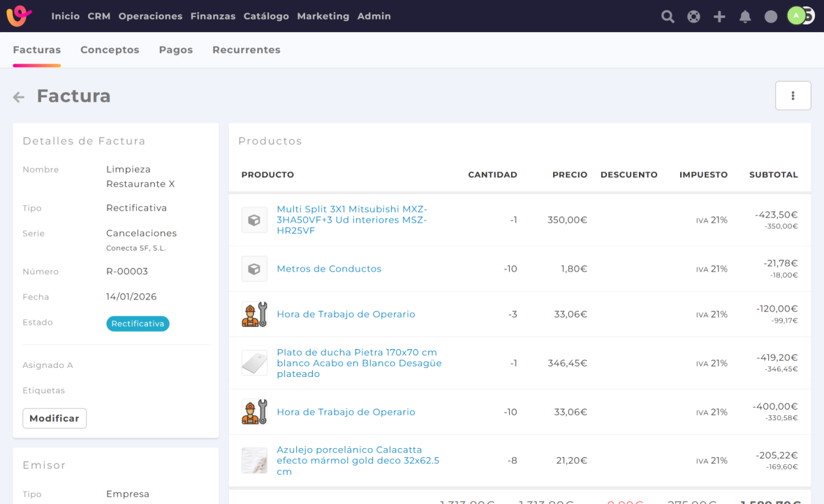Click the green user avatar
This screenshot has width=824, height=504.
coord(796,15)
